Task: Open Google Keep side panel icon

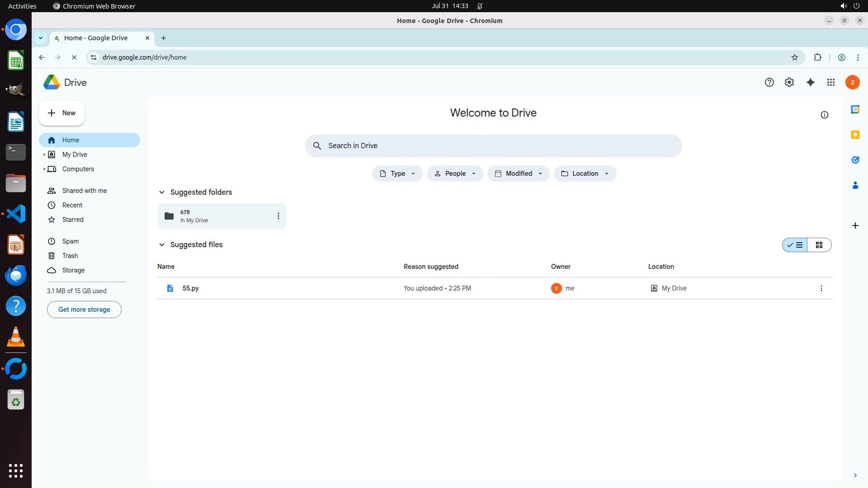Action: (x=855, y=135)
